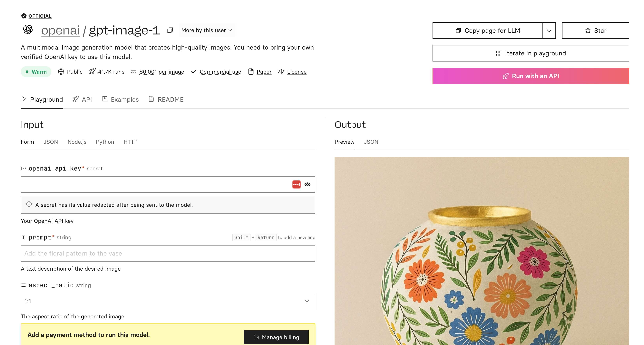Open the More by this user dropdown
Image resolution: width=644 pixels, height=345 pixels.
point(207,30)
